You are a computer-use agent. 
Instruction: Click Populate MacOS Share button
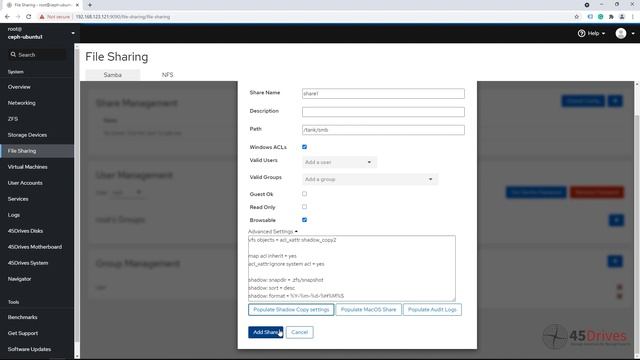pos(368,309)
